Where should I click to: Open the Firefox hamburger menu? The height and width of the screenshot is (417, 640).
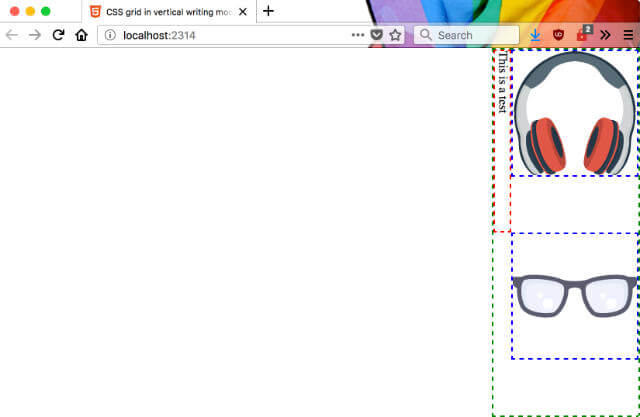pos(627,35)
